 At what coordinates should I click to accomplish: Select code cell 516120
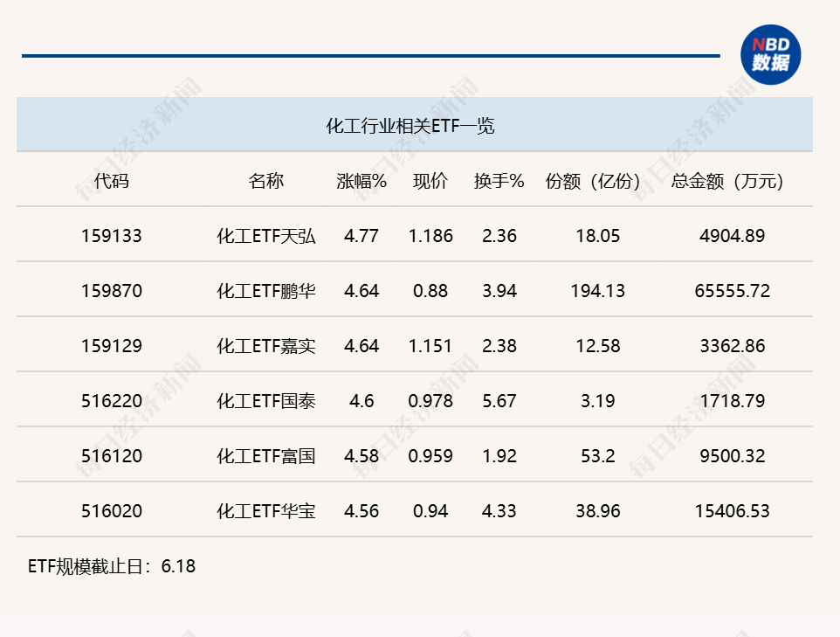point(112,456)
